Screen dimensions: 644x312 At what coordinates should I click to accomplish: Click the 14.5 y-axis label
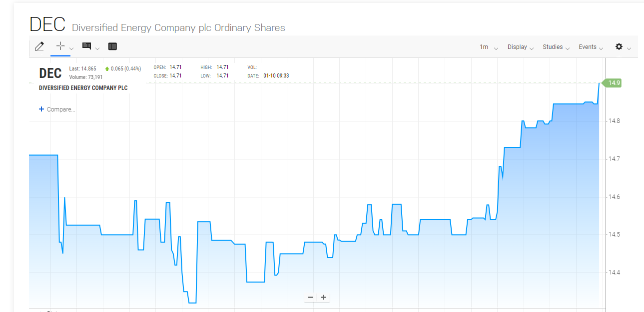(614, 234)
